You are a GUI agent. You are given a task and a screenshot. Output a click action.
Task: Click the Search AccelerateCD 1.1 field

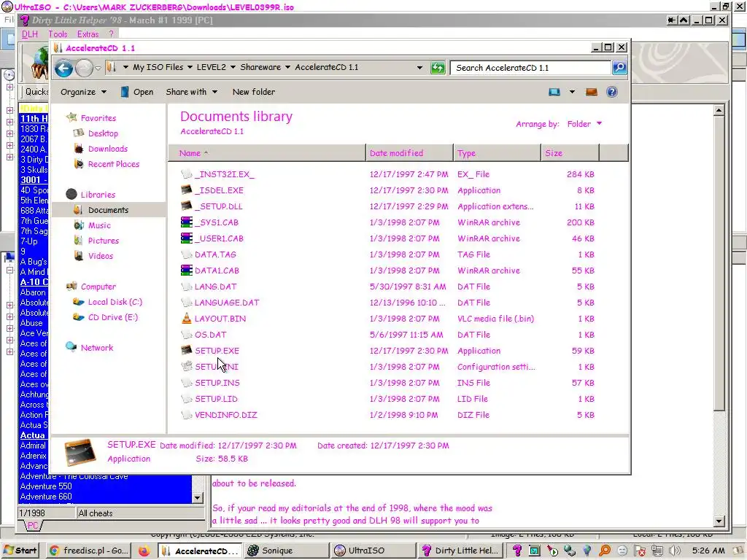click(x=531, y=68)
